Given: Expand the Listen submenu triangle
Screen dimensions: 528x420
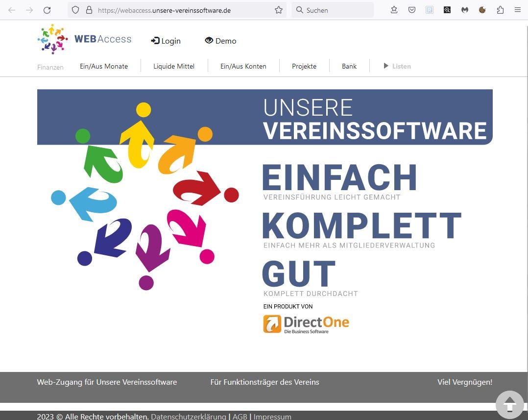Looking at the screenshot, I should click(x=386, y=66).
